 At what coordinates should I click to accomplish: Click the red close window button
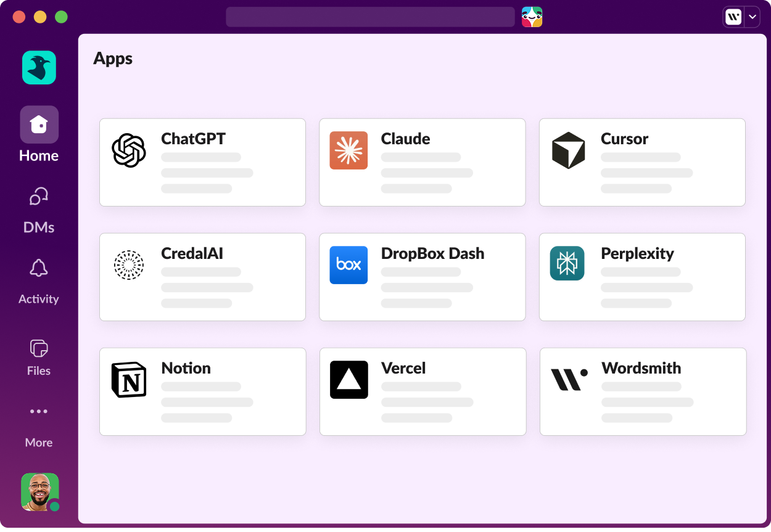[x=19, y=17]
